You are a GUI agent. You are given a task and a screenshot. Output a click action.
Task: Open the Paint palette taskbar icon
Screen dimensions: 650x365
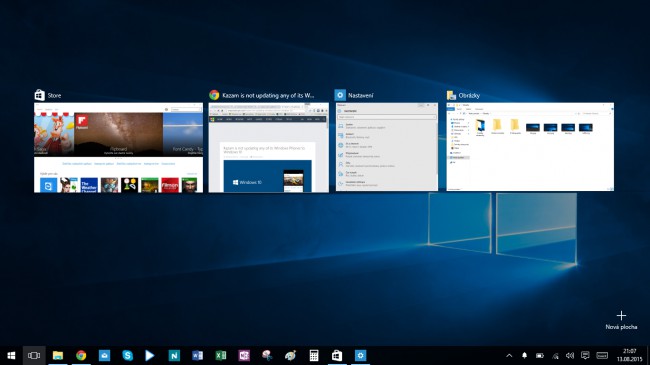click(x=290, y=355)
